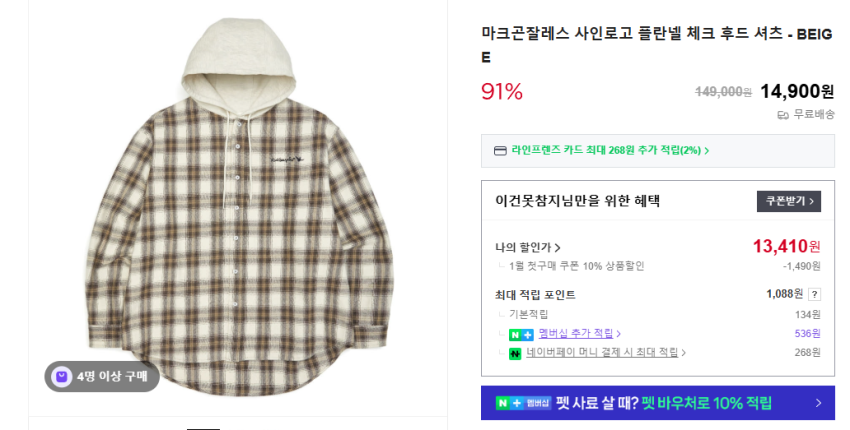The height and width of the screenshot is (430, 850).
Task: Open the 라인프렌즈 카드 최대 268원 적립 link
Action: pos(606,151)
